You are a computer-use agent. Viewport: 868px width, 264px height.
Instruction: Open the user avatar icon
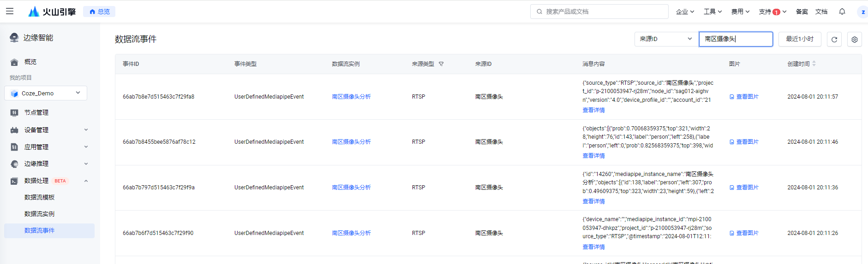(x=862, y=12)
